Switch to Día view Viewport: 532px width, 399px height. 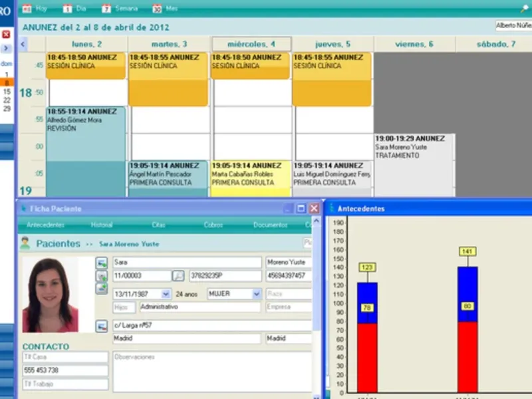pos(74,9)
